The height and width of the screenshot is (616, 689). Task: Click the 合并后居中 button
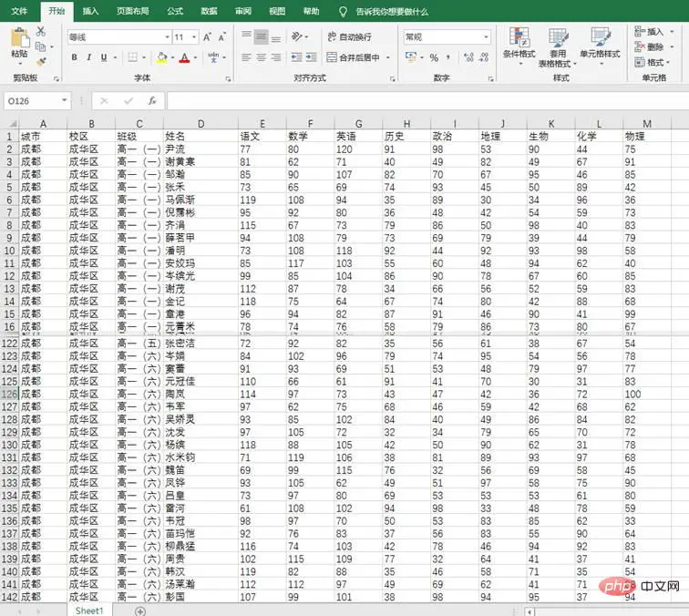(x=354, y=57)
